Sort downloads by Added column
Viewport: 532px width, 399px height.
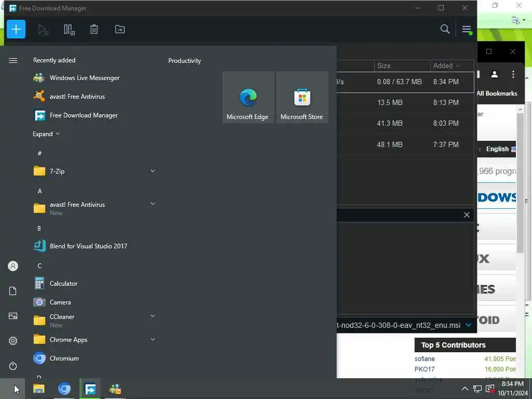click(452, 66)
